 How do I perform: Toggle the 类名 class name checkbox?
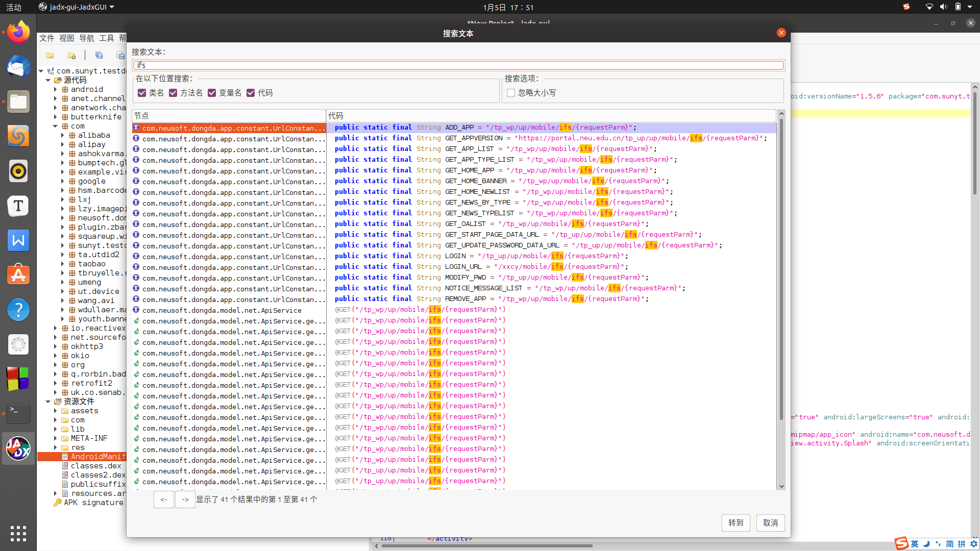point(142,93)
